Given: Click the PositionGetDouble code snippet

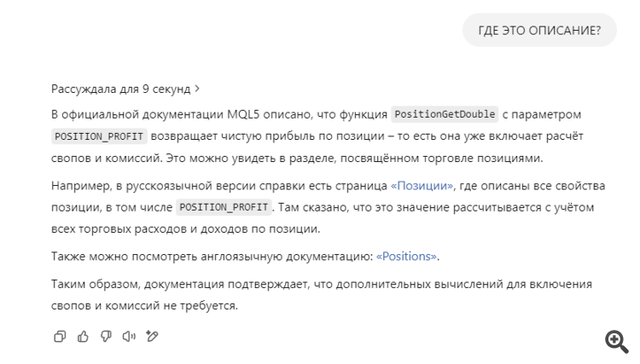Looking at the screenshot, I should [444, 114].
